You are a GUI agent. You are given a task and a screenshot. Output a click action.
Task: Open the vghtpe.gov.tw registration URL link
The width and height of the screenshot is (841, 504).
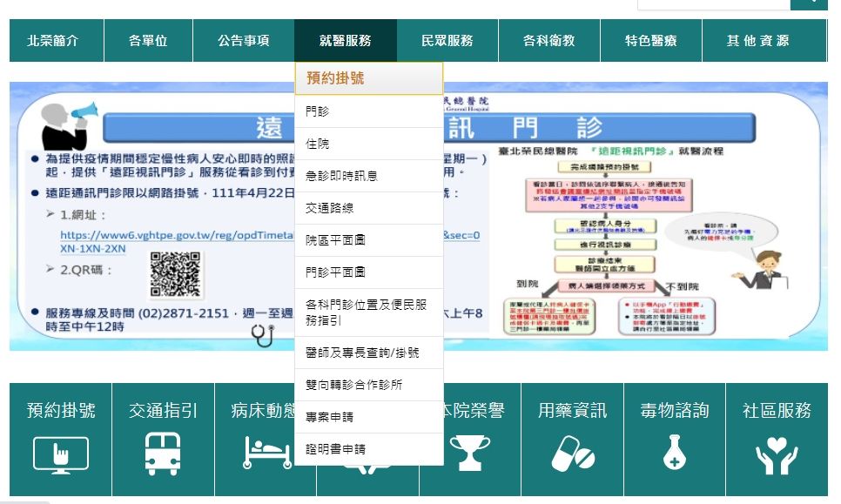pos(174,235)
